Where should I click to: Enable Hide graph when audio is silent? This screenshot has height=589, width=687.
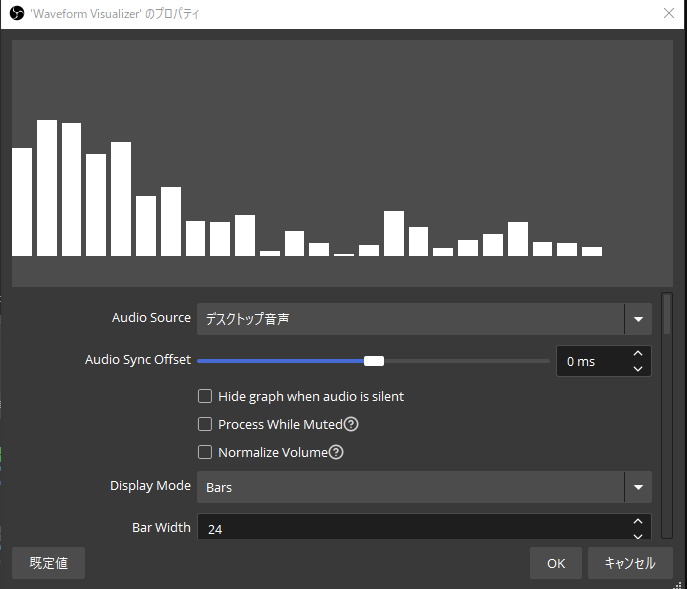tap(205, 396)
